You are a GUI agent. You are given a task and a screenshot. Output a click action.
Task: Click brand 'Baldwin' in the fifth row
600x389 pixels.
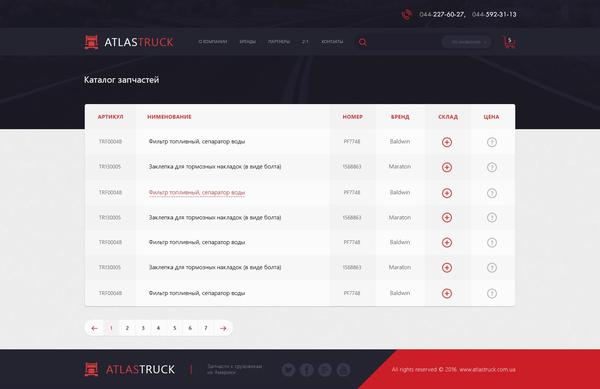point(400,242)
